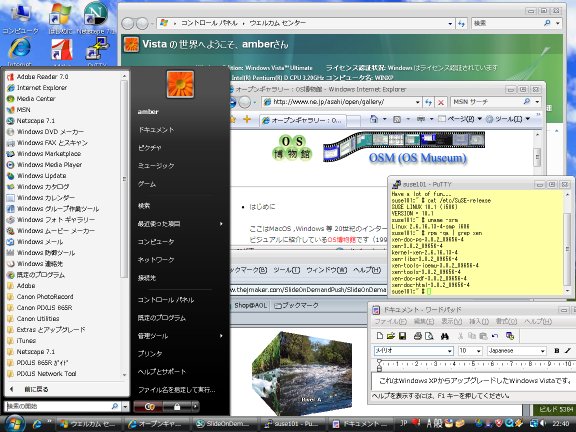Viewport: 576px width, 432px height.
Task: Click the Refresh icon next to the IE address bar
Action: click(x=428, y=102)
